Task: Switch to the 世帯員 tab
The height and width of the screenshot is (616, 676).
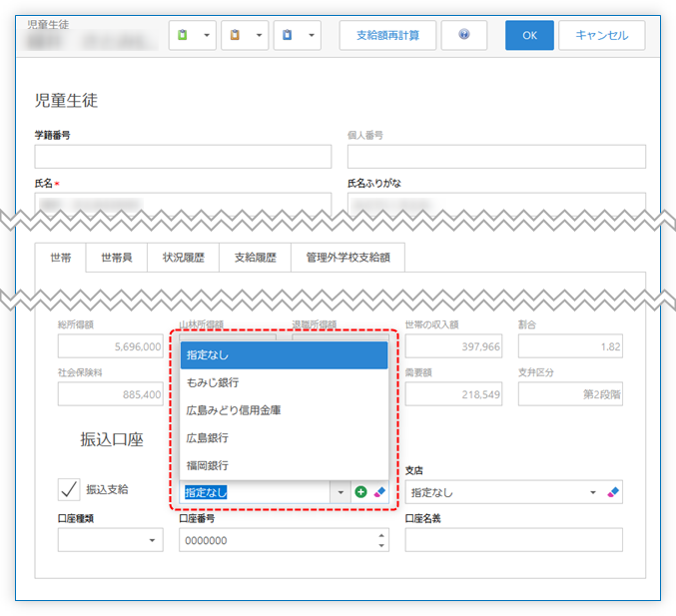Action: (x=117, y=258)
